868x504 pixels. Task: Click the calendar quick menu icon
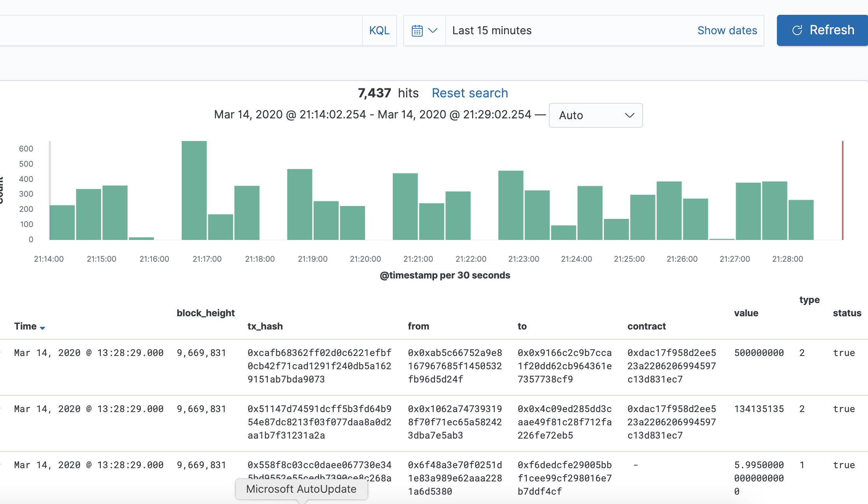pos(417,31)
